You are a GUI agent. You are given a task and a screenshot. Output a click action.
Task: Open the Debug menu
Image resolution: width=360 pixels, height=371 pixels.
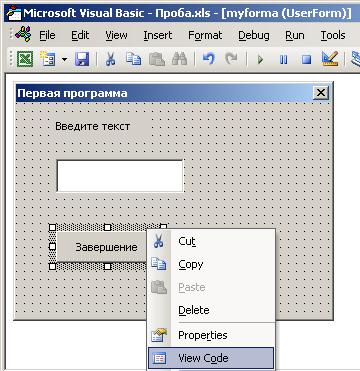[254, 35]
